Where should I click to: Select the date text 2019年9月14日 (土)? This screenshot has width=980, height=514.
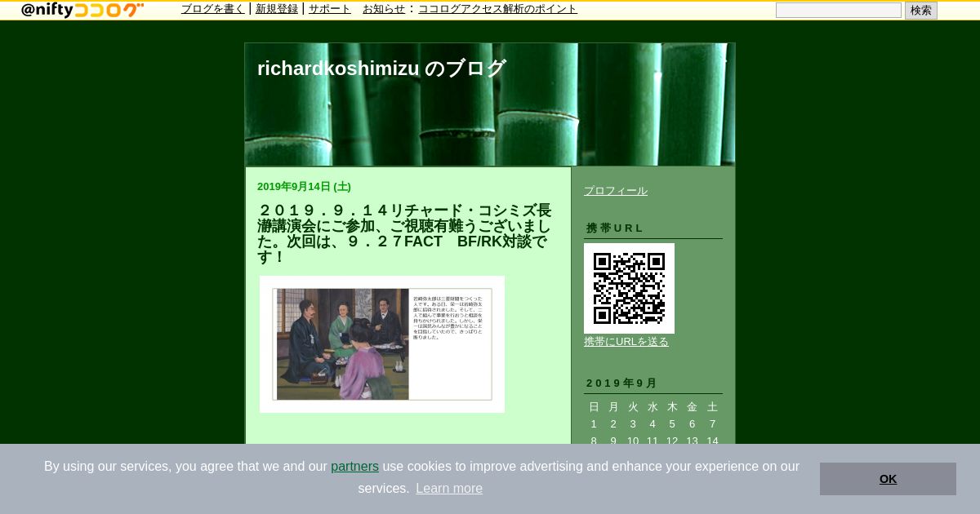tap(304, 187)
